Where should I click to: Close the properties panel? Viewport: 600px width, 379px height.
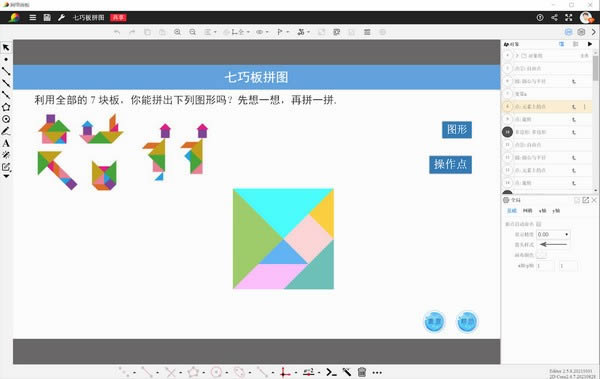coord(594,200)
